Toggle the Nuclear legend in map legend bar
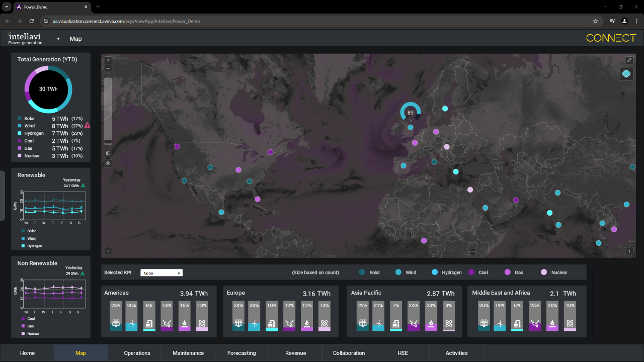Viewport: 644px width, 362px height. point(554,273)
